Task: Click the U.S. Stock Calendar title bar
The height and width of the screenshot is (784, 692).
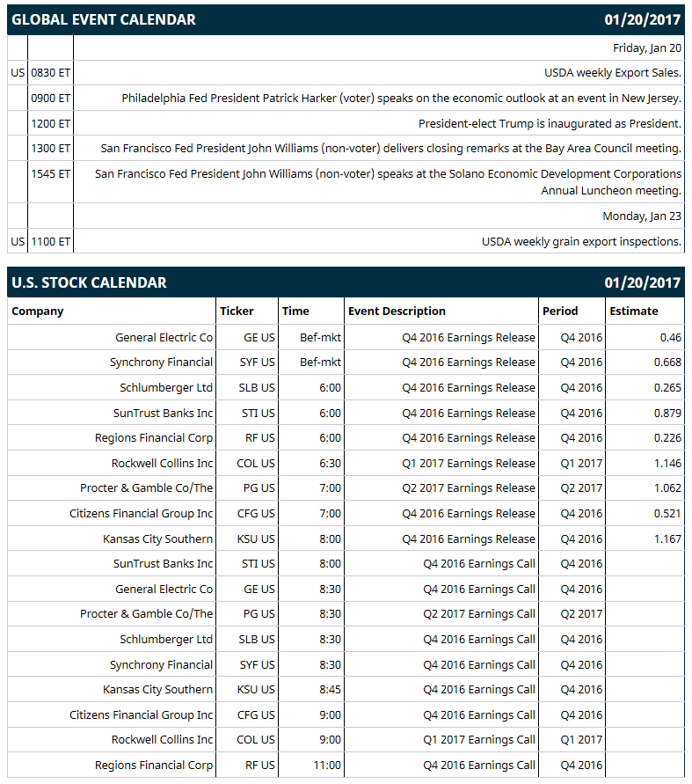Action: (x=346, y=282)
